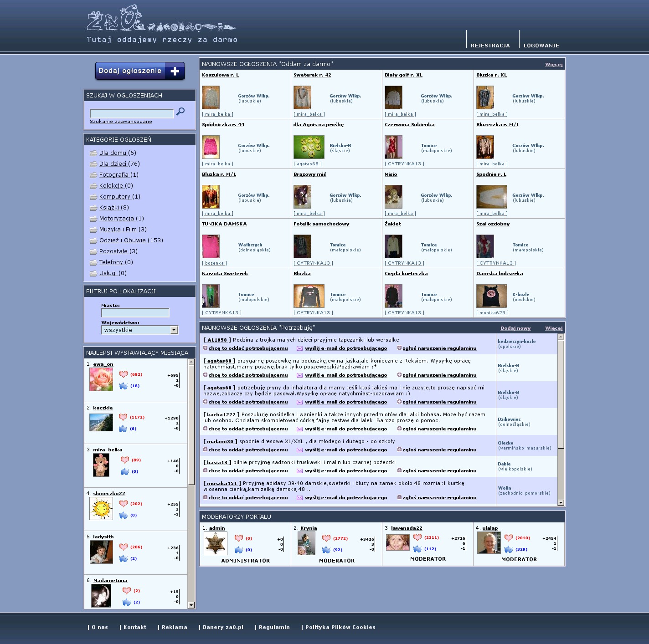Click red heart icon next to ewa_on

click(124, 374)
